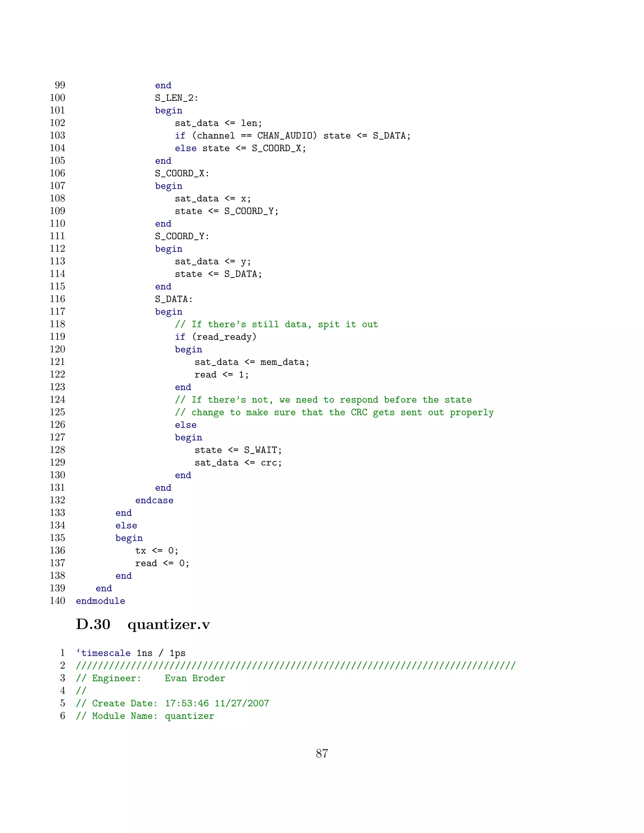This screenshot has width=644, height=833.
Task: Click 'else state <= S_COORD_X;' line
Action: pyautogui.click(x=240, y=148)
